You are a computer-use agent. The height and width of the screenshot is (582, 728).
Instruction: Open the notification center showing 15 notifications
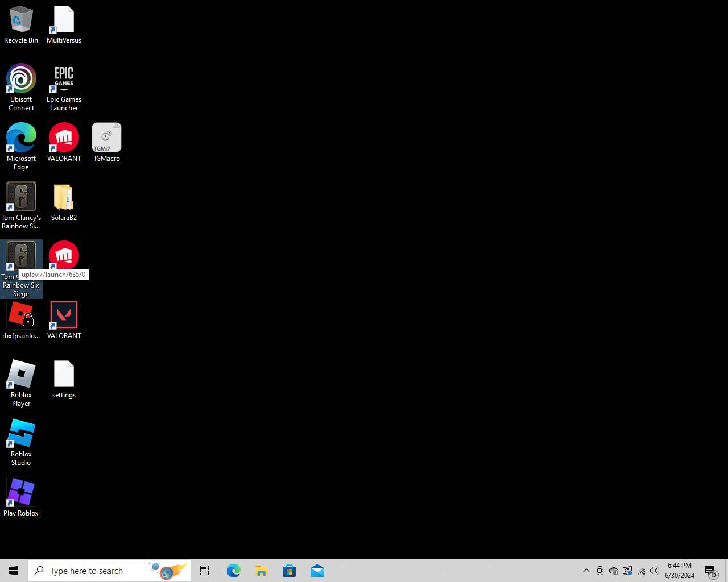click(710, 571)
